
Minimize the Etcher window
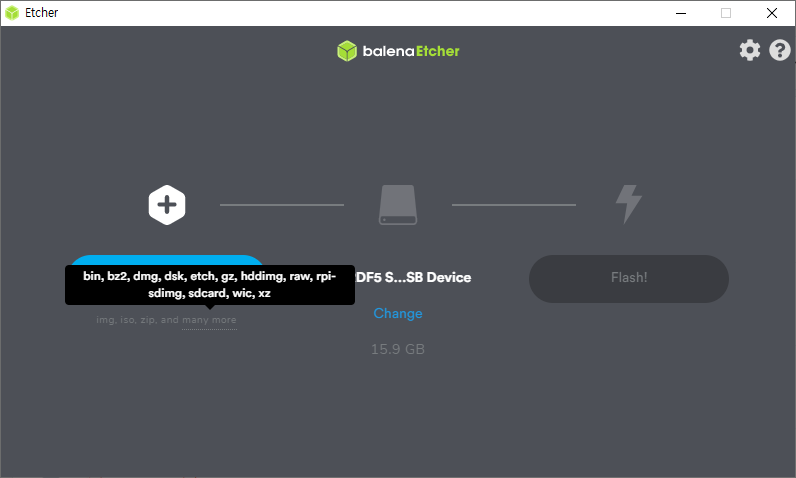[681, 13]
